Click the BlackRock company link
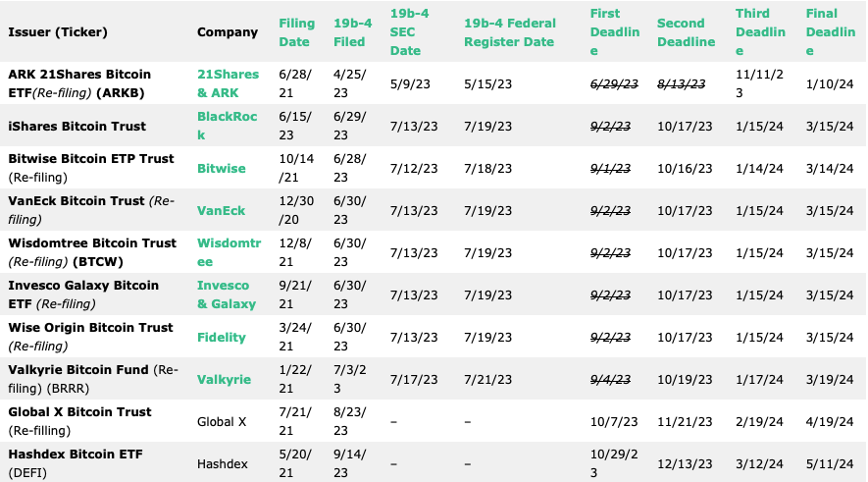Screen dimensions: 868x482 [x=227, y=126]
